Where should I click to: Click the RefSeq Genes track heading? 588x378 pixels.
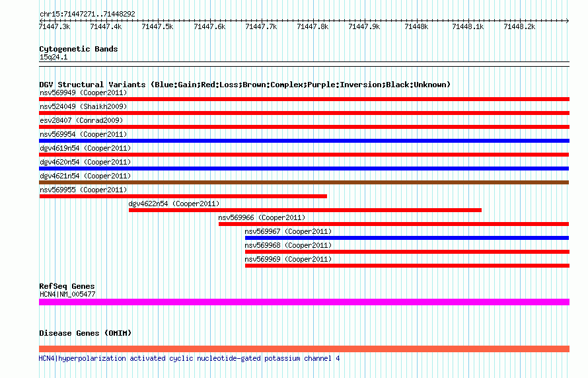click(67, 286)
